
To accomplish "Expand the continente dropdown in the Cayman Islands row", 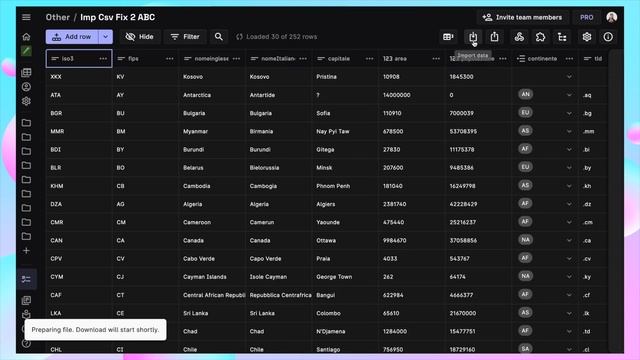I will [x=569, y=277].
